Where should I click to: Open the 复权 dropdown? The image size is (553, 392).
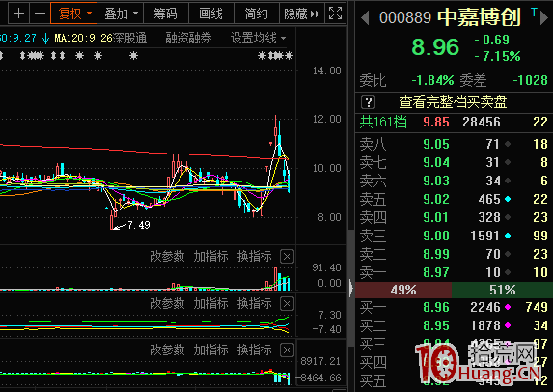pyautogui.click(x=73, y=14)
